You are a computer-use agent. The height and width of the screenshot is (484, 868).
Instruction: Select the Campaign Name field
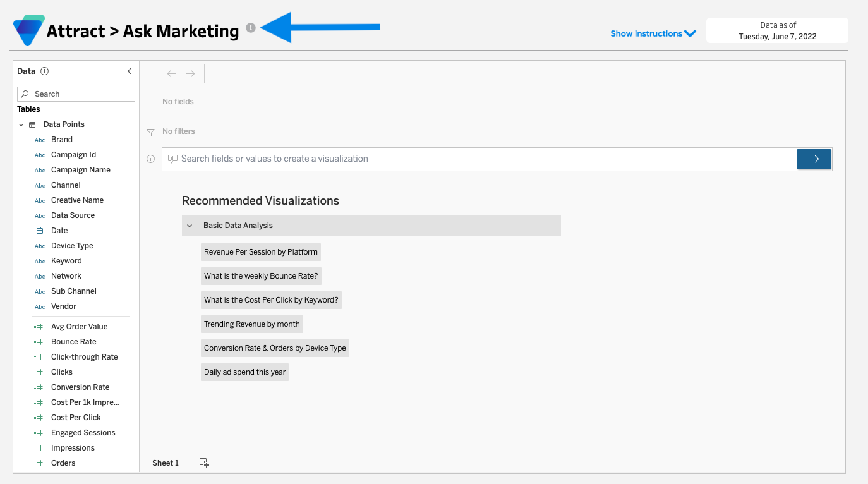pos(81,170)
